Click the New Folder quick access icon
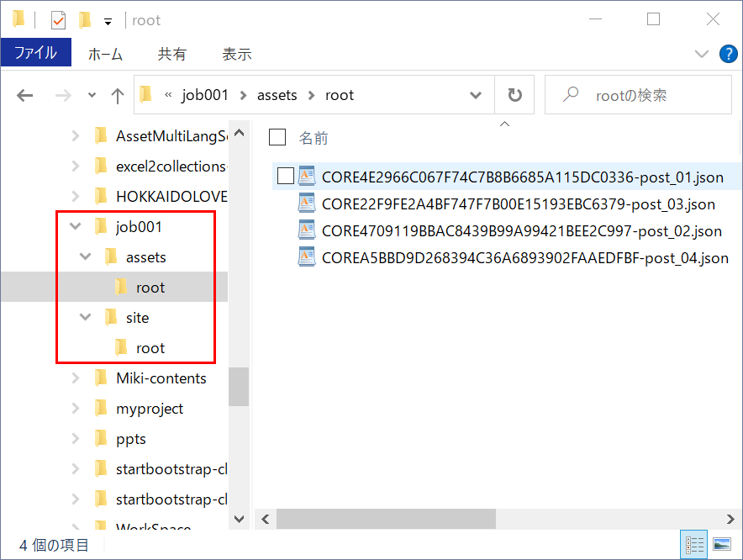This screenshot has height=560, width=743. (85, 20)
